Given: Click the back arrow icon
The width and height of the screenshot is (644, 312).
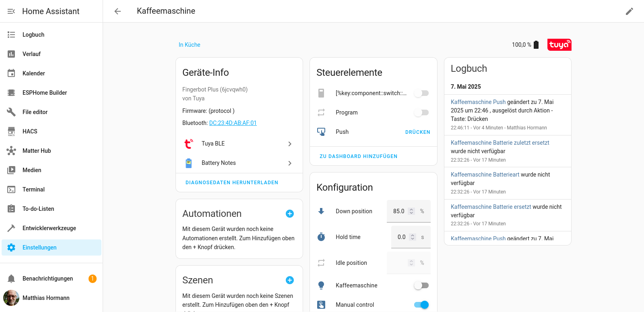Looking at the screenshot, I should (x=118, y=11).
